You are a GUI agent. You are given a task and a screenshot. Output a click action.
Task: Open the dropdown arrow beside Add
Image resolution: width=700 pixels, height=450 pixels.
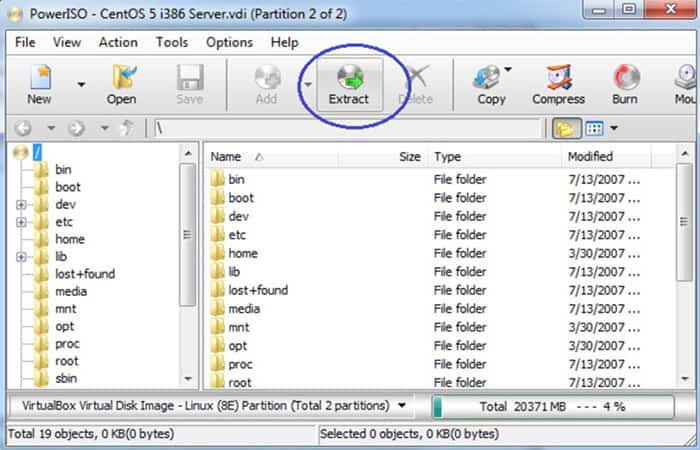click(x=308, y=84)
